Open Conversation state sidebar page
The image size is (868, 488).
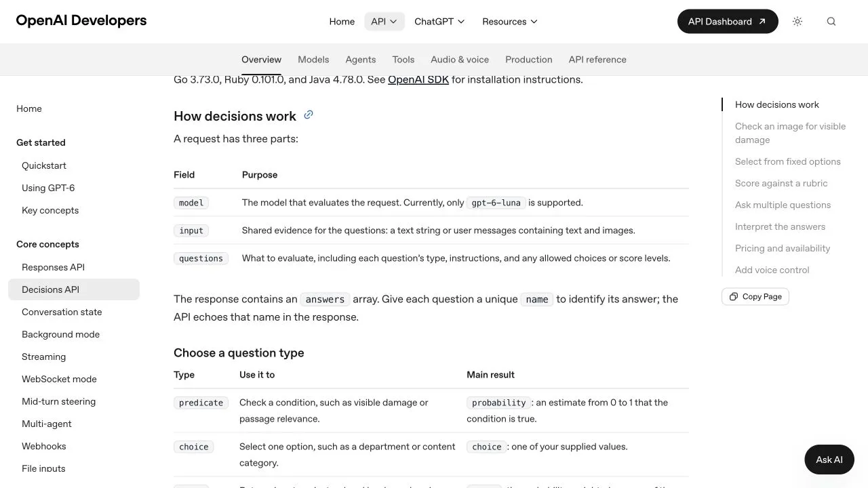[62, 312]
